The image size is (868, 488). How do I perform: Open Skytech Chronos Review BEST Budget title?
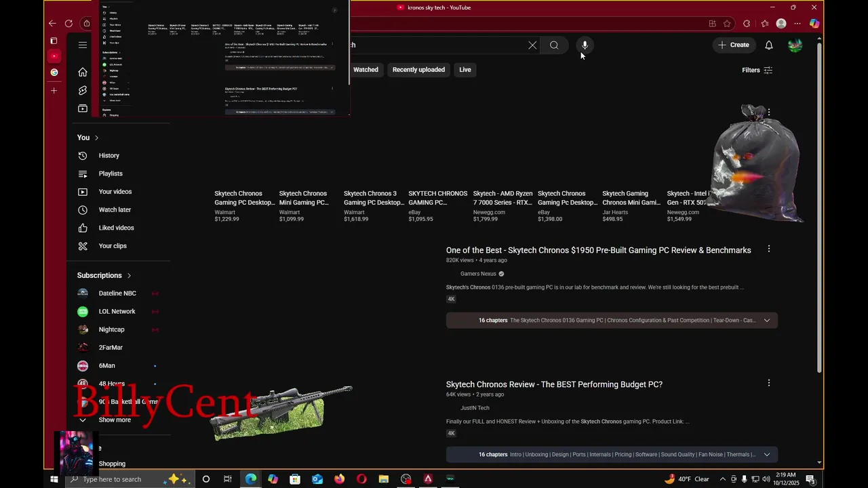tap(554, 384)
